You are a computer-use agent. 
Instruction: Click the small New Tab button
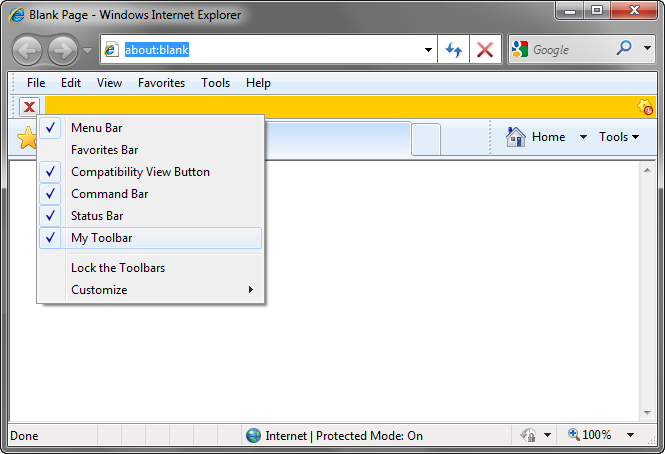click(426, 140)
